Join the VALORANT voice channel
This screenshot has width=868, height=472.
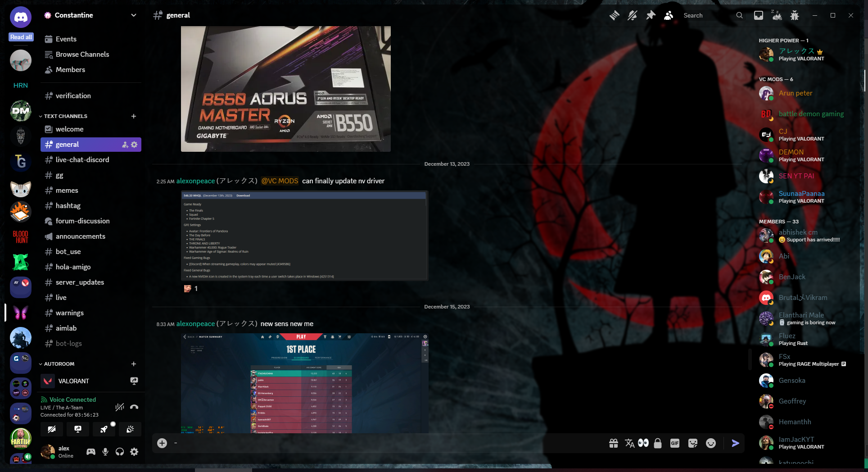(90, 381)
